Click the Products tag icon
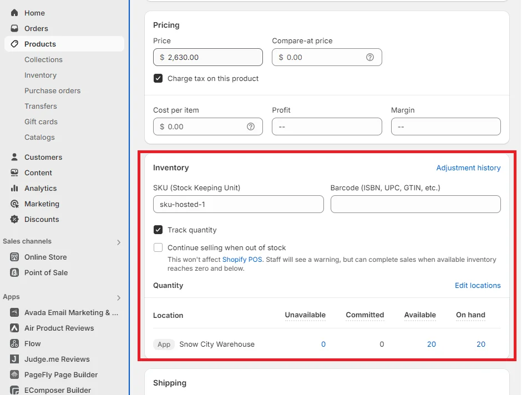The height and width of the screenshot is (395, 532). (14, 44)
